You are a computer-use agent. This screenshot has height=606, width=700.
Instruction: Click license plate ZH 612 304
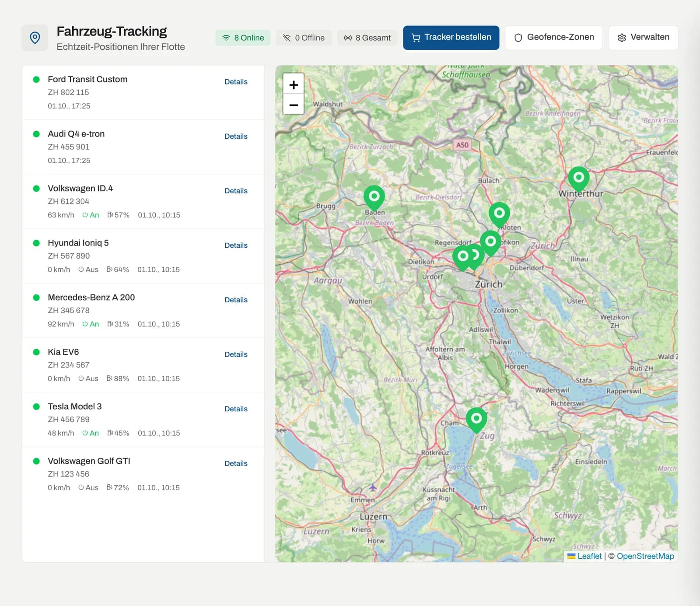(68, 201)
